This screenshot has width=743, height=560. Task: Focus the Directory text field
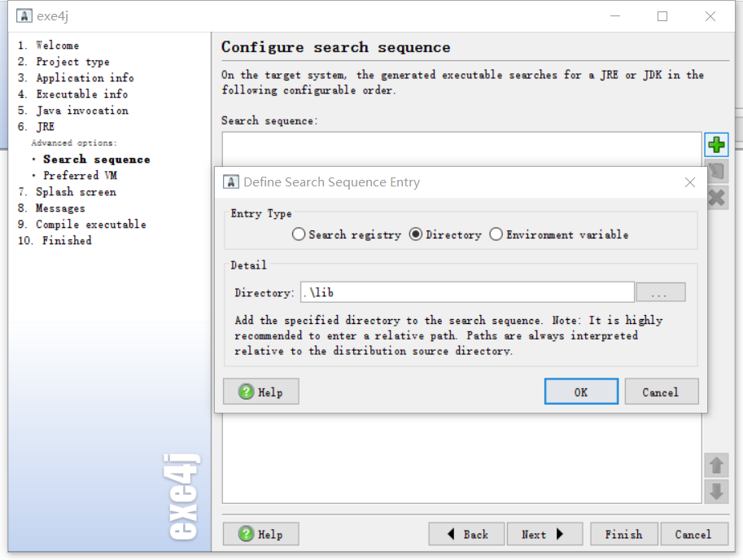tap(467, 292)
